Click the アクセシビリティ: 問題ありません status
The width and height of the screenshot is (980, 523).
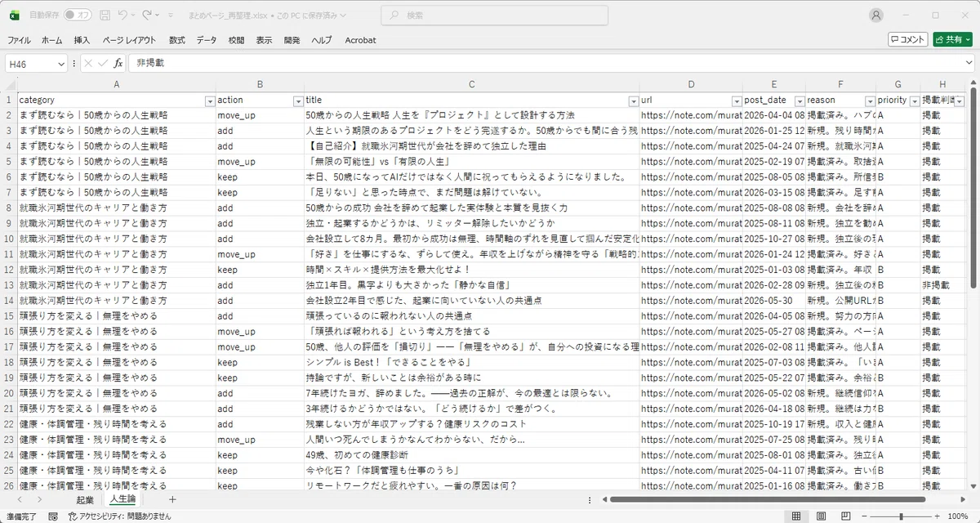pos(120,516)
